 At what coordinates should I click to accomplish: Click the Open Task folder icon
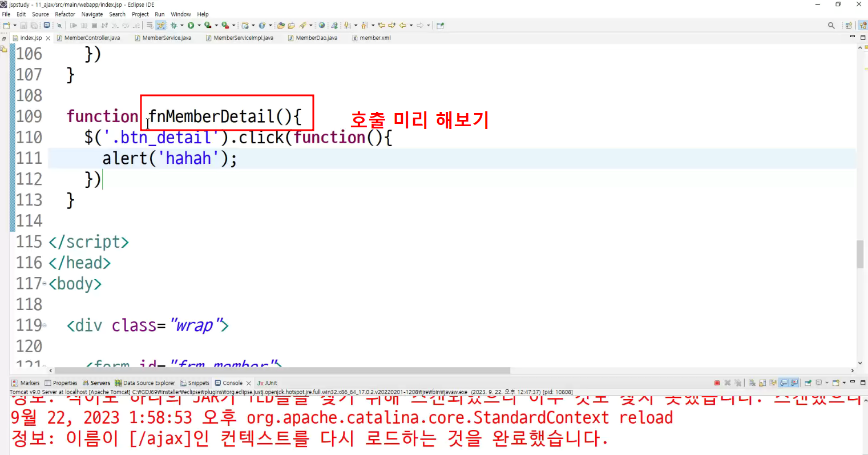(x=291, y=25)
